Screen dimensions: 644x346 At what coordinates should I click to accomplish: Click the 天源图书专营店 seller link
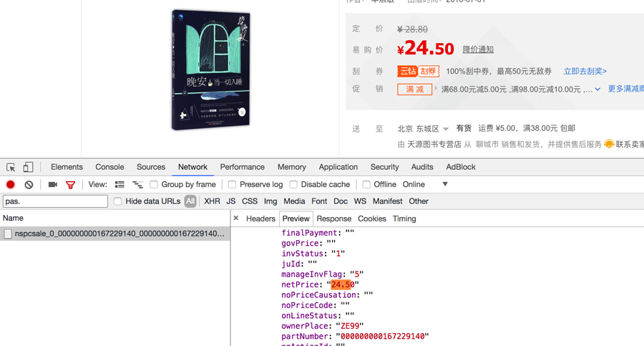434,144
